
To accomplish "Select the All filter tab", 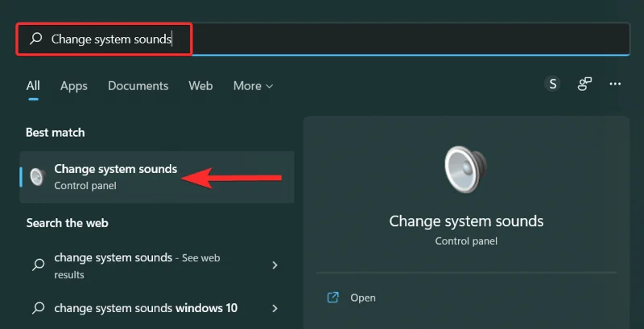I will pos(33,86).
